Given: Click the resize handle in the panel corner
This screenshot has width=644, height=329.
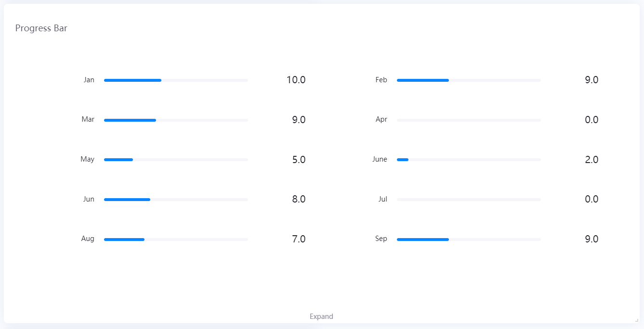Looking at the screenshot, I should (637, 320).
